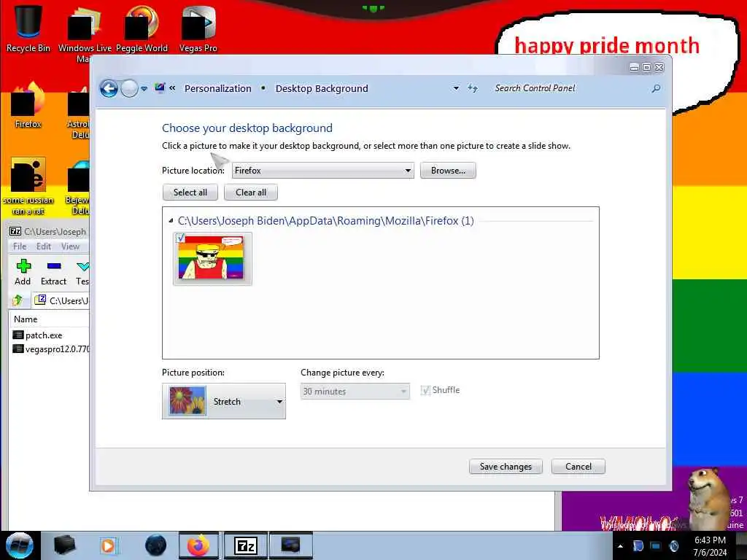Click the Clear all button
747x560 pixels.
251,192
